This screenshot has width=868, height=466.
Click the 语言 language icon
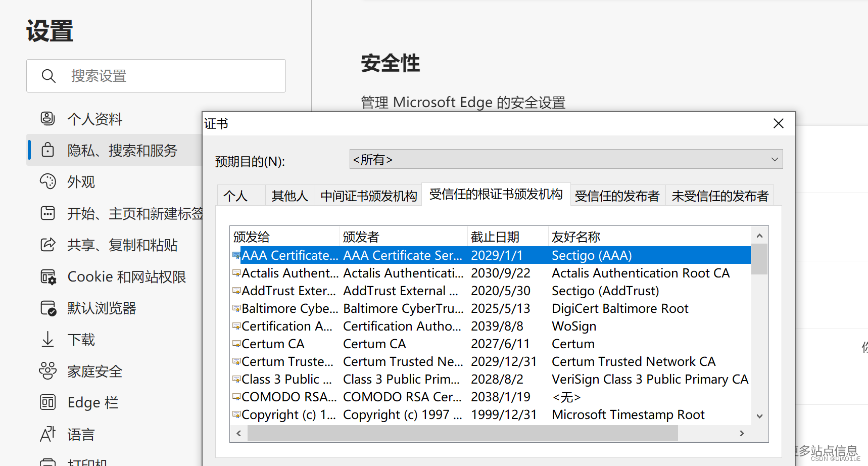[47, 434]
